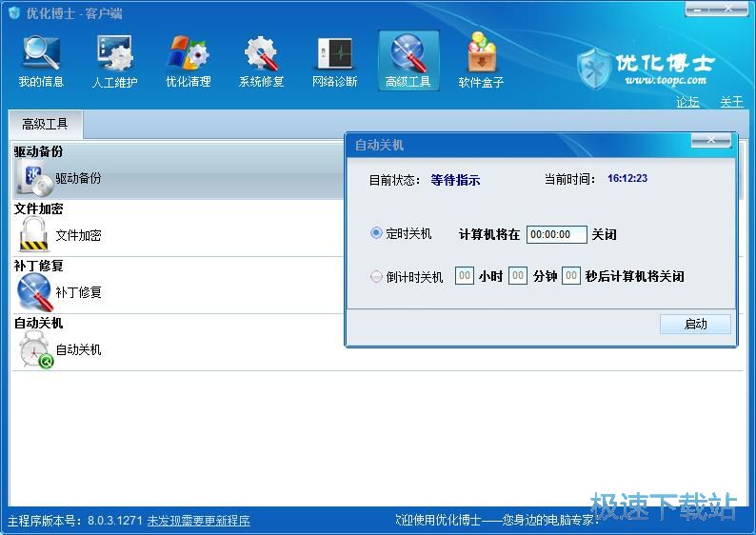Select the 定时关机 radio button
This screenshot has width=756, height=535.
(x=376, y=233)
